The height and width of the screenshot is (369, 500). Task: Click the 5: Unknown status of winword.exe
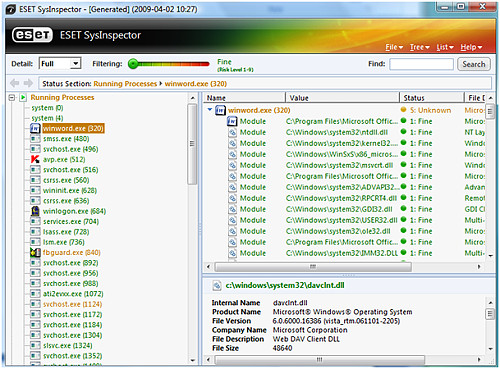(x=430, y=110)
